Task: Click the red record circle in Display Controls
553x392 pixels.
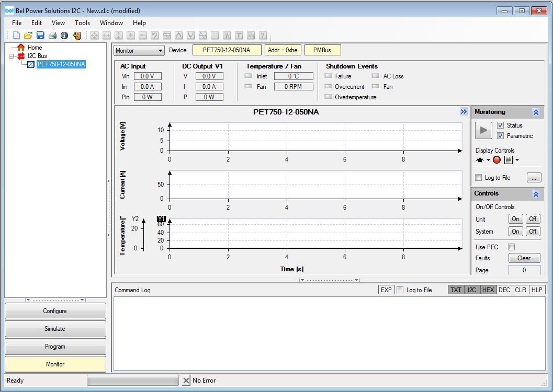Action: 496,160
